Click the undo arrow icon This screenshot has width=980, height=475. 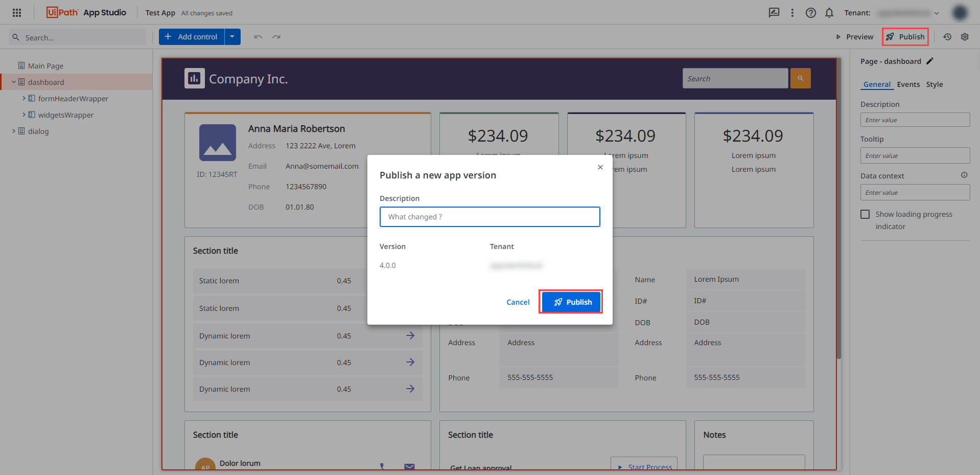click(x=258, y=36)
